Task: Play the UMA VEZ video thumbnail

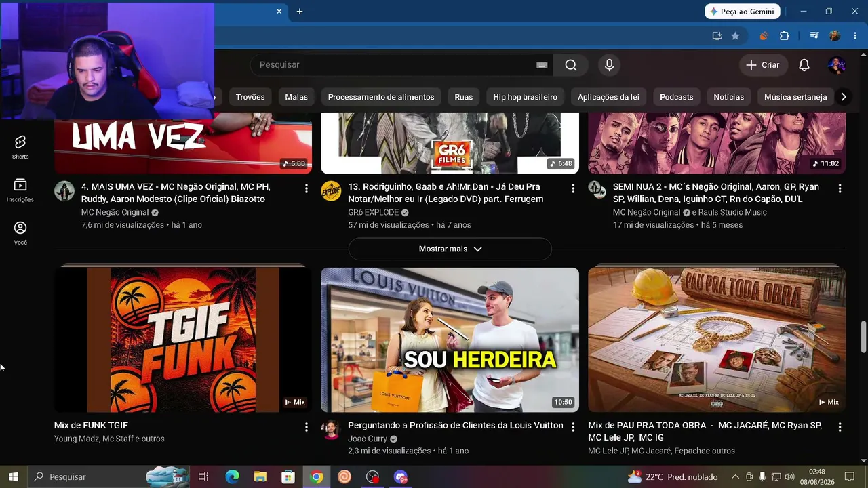Action: click(x=183, y=143)
